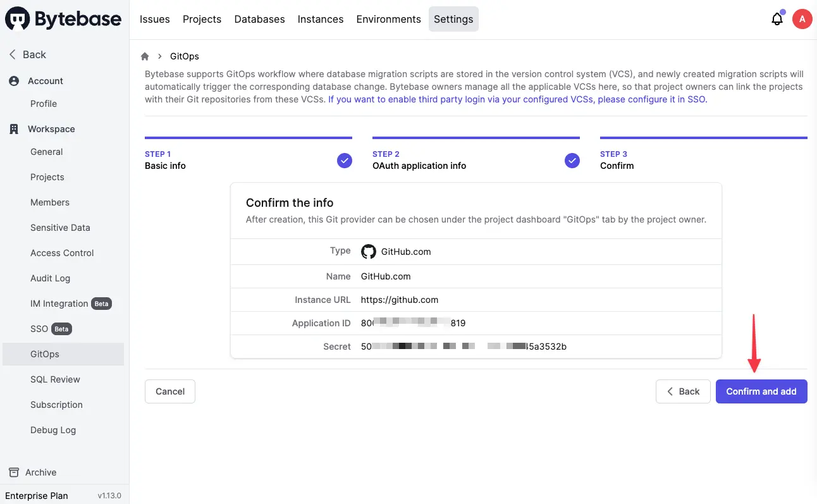Switch to the Databases tab
The height and width of the screenshot is (504, 817).
coord(259,19)
